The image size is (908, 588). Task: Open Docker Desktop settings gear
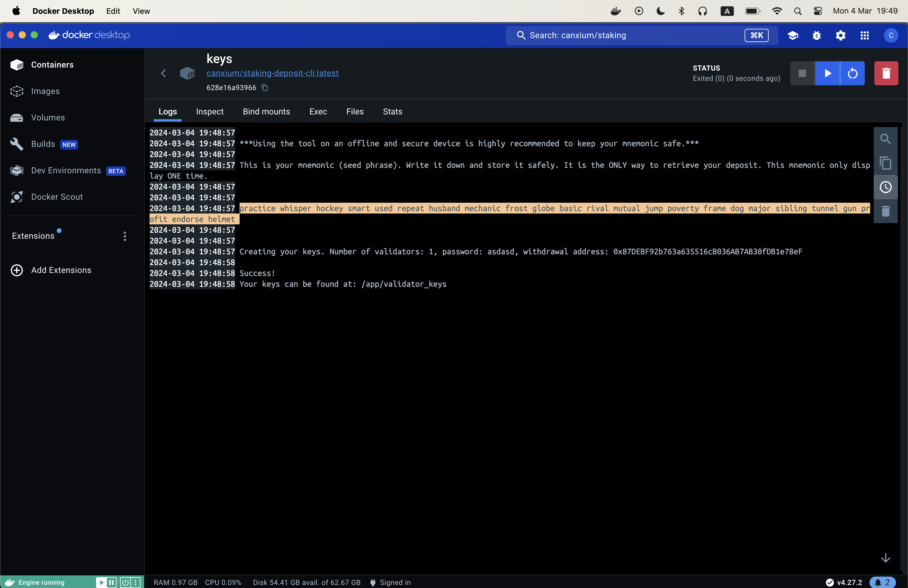pyautogui.click(x=840, y=35)
